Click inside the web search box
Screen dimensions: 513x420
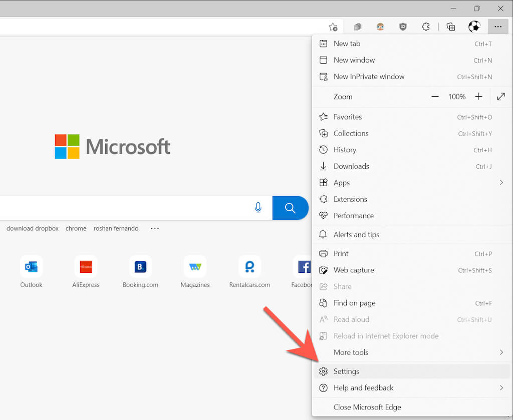point(125,208)
